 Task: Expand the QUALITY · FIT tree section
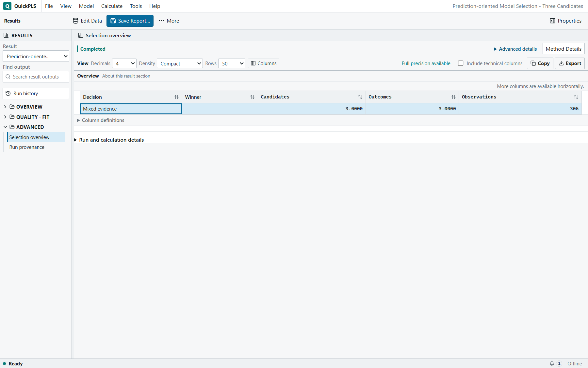(5, 117)
